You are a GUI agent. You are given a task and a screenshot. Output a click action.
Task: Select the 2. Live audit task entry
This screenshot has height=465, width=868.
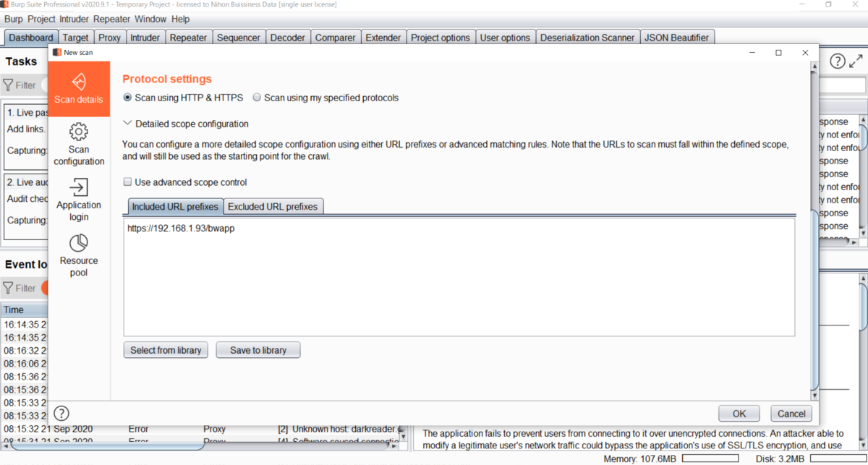coord(27,205)
